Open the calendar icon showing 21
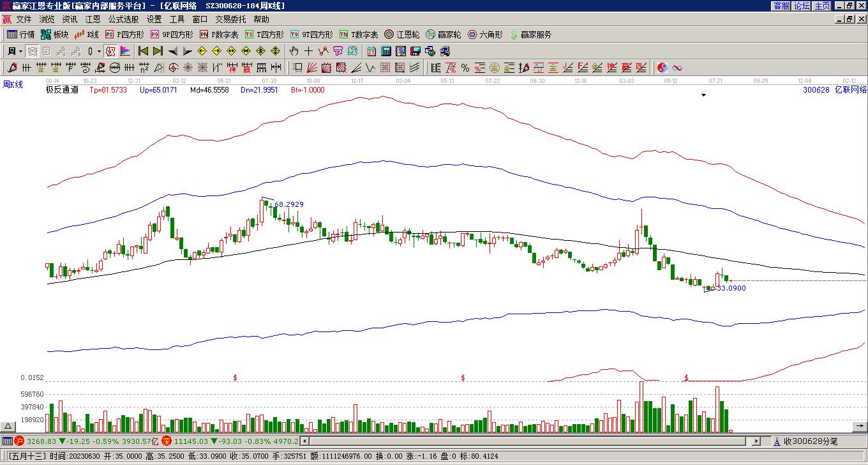The width and height of the screenshot is (868, 465). point(371,51)
